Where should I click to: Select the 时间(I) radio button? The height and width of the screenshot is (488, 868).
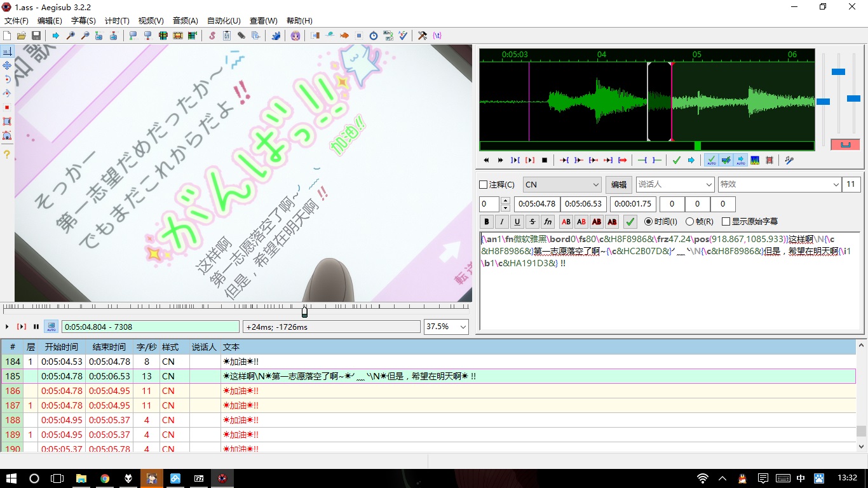point(648,222)
